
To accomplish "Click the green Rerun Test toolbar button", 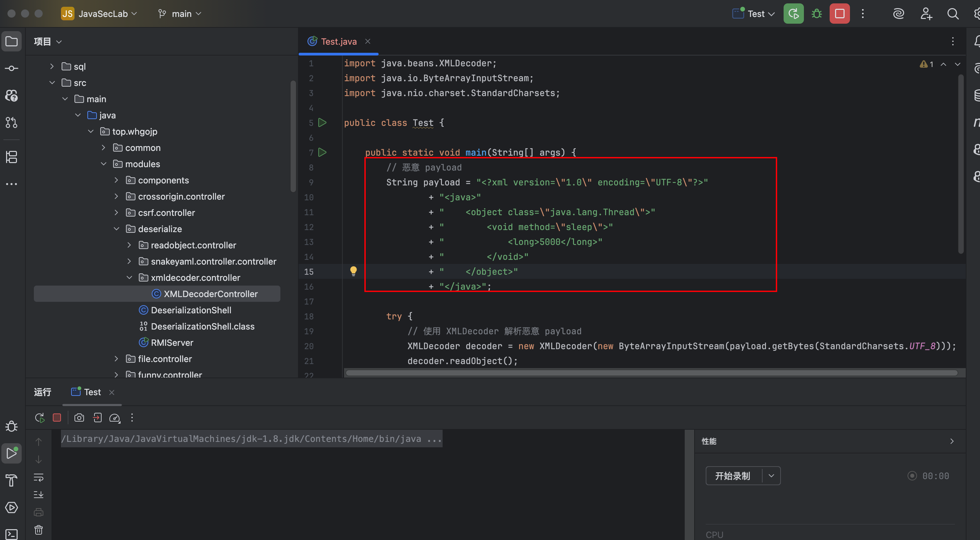I will tap(793, 14).
